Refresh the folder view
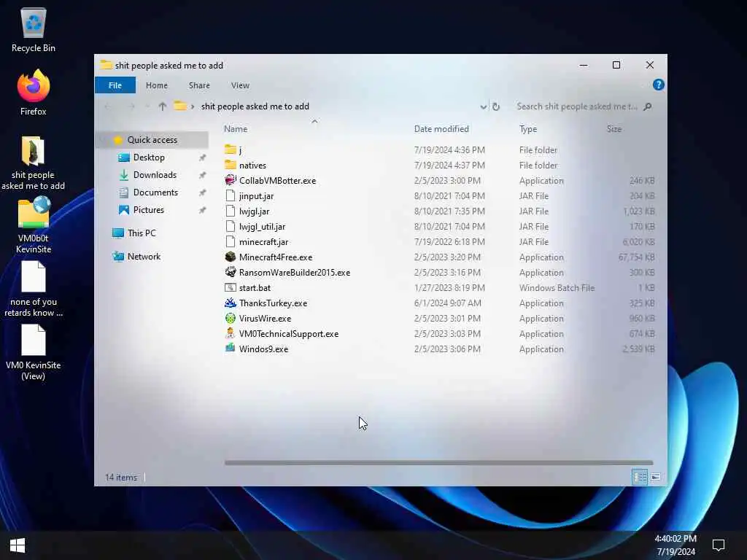The width and height of the screenshot is (747, 560). tap(496, 106)
